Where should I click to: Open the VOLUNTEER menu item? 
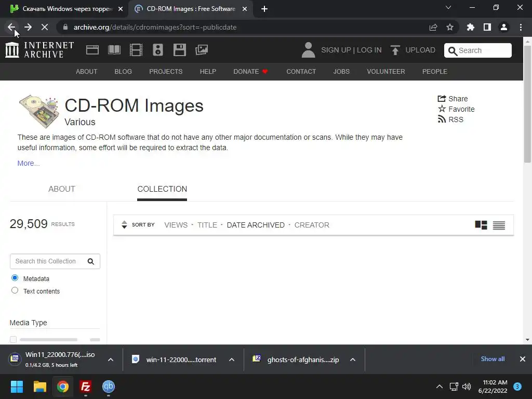pos(386,72)
